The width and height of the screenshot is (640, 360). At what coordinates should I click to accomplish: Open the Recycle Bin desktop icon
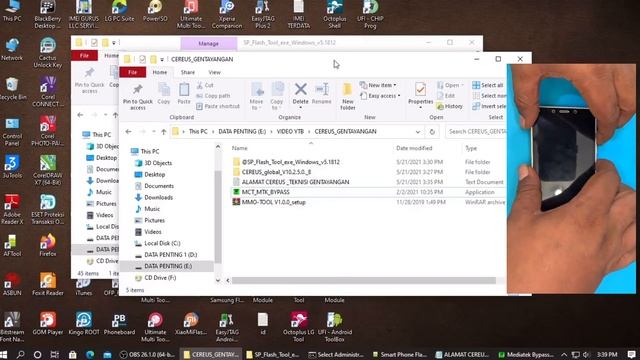(12, 88)
